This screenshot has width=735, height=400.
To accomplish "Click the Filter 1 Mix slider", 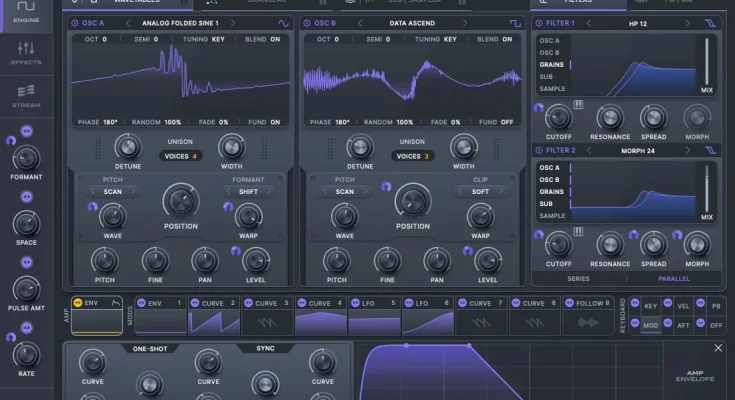I will 707,62.
